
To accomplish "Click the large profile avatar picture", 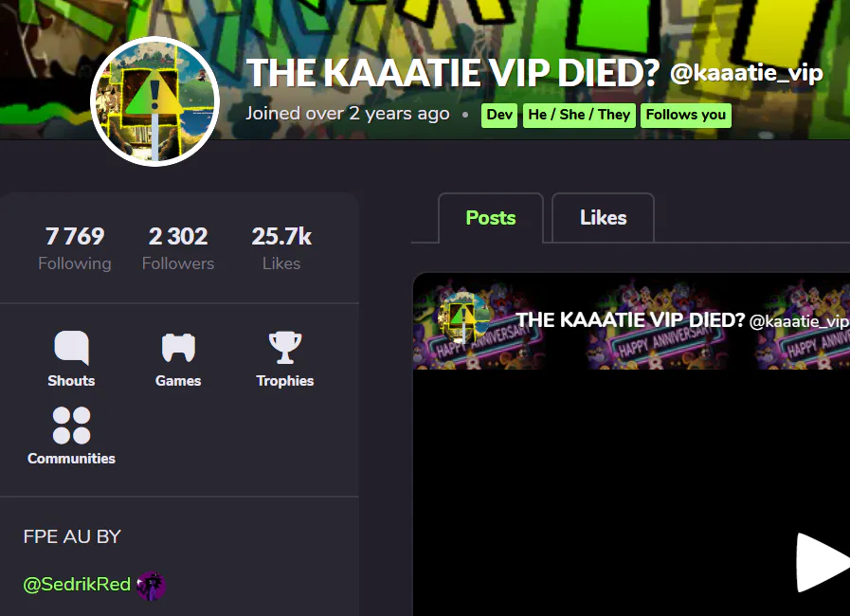I will click(155, 101).
